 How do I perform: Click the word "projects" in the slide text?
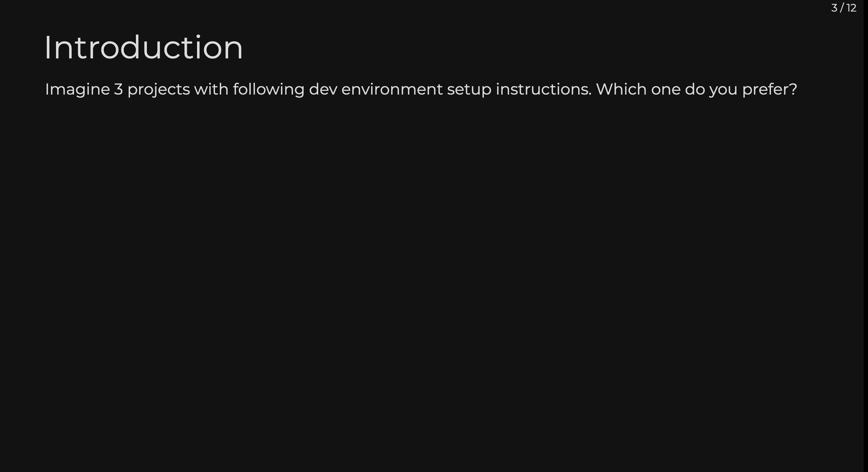[158, 89]
